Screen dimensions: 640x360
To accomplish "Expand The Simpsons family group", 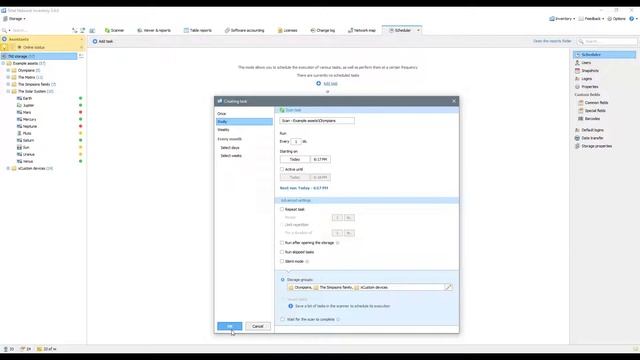I will click(8, 84).
